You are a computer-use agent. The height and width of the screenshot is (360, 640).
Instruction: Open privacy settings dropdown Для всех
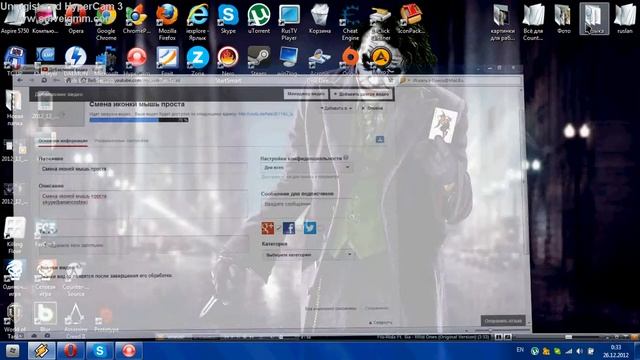coord(307,167)
